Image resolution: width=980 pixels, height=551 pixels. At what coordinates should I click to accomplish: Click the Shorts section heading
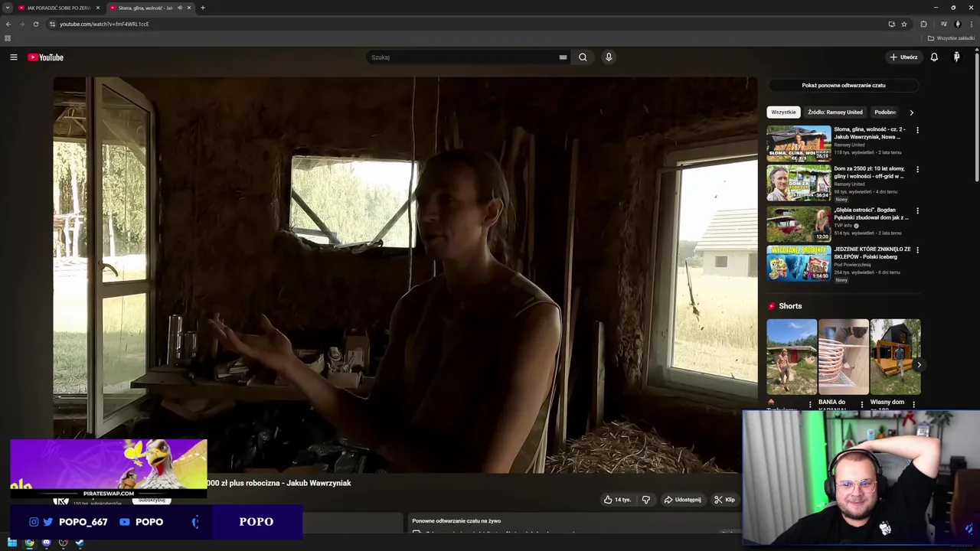pyautogui.click(x=790, y=306)
